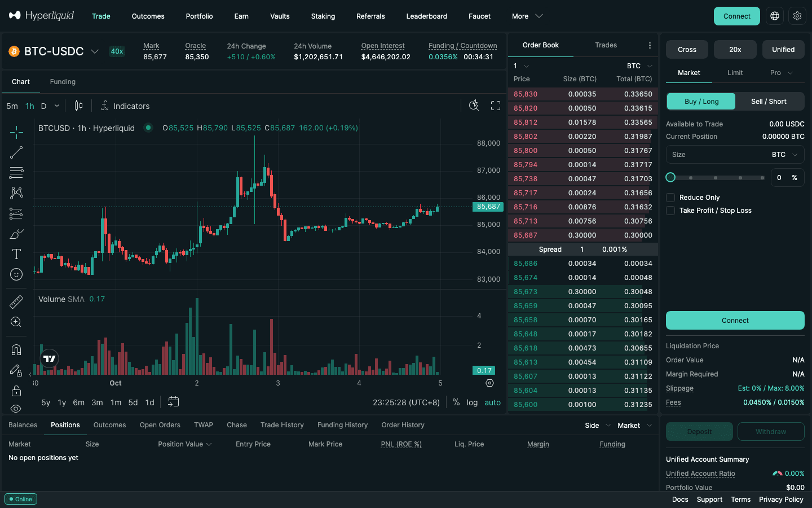This screenshot has width=812, height=508.
Task: Click the Cross margin mode button
Action: pyautogui.click(x=687, y=50)
